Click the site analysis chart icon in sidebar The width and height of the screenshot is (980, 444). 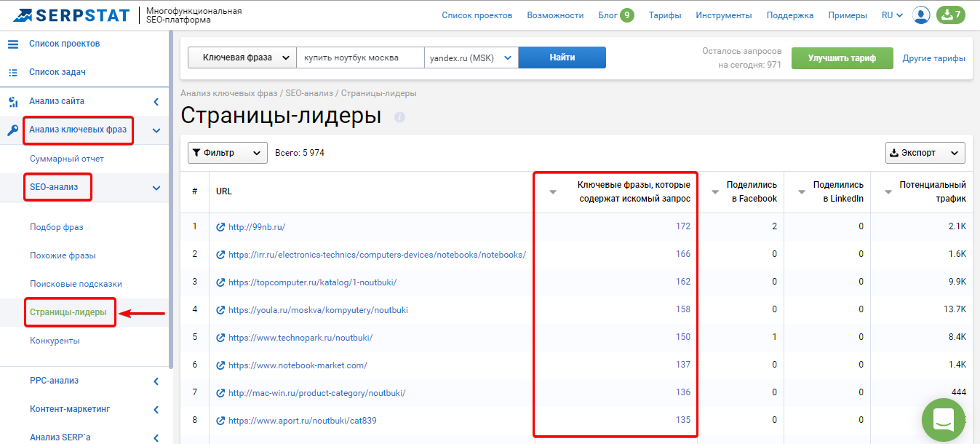[12, 101]
